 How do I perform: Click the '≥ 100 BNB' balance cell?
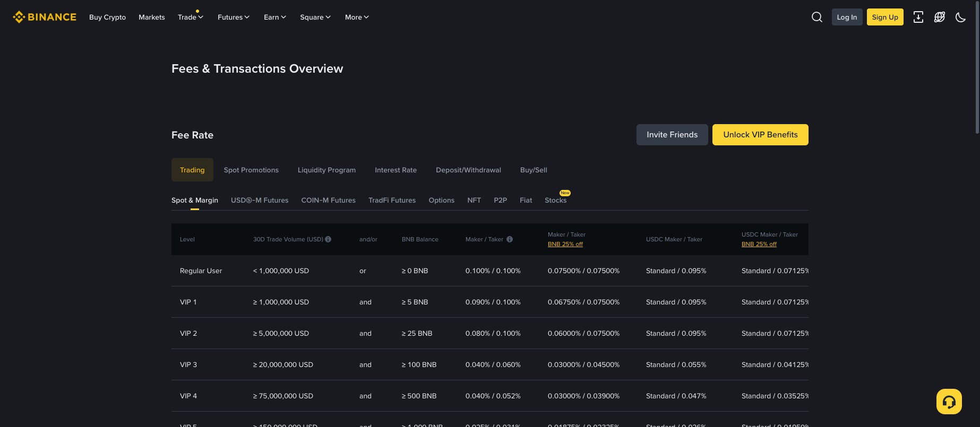419,364
